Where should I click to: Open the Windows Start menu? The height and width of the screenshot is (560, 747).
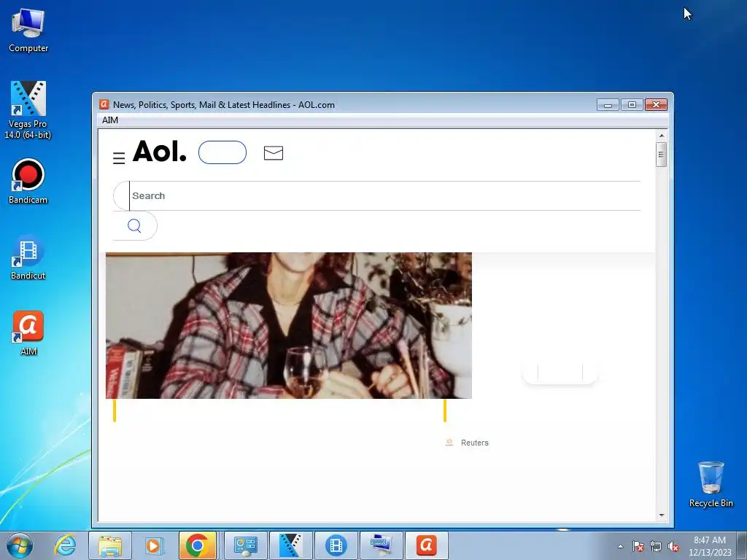[20, 545]
